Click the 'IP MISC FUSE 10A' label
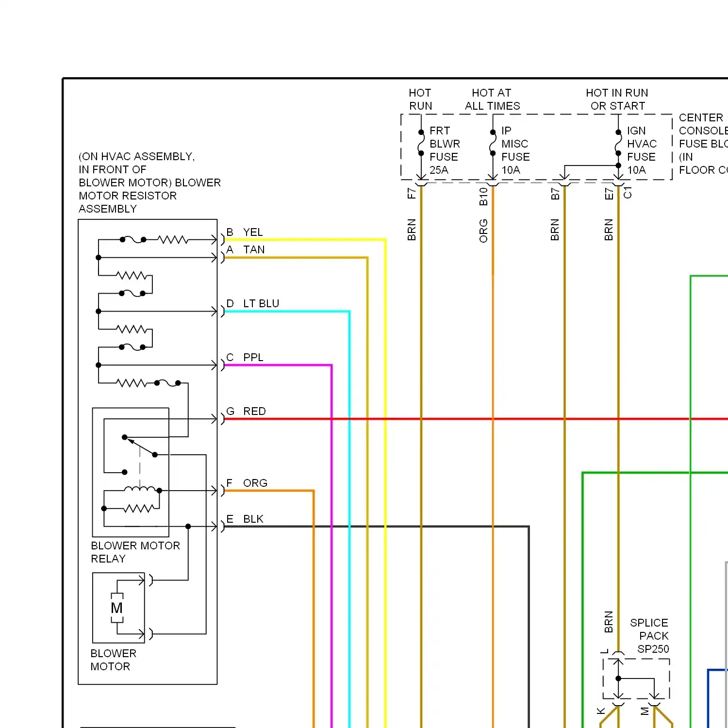 tap(515, 150)
